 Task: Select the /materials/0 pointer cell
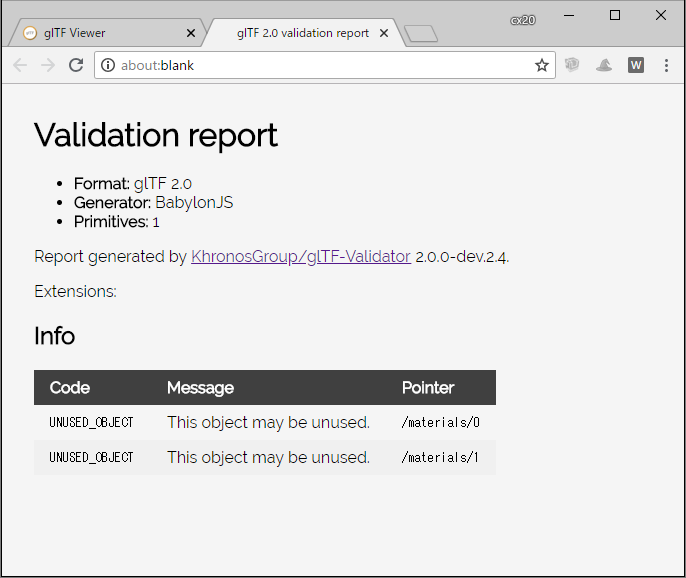pyautogui.click(x=441, y=422)
